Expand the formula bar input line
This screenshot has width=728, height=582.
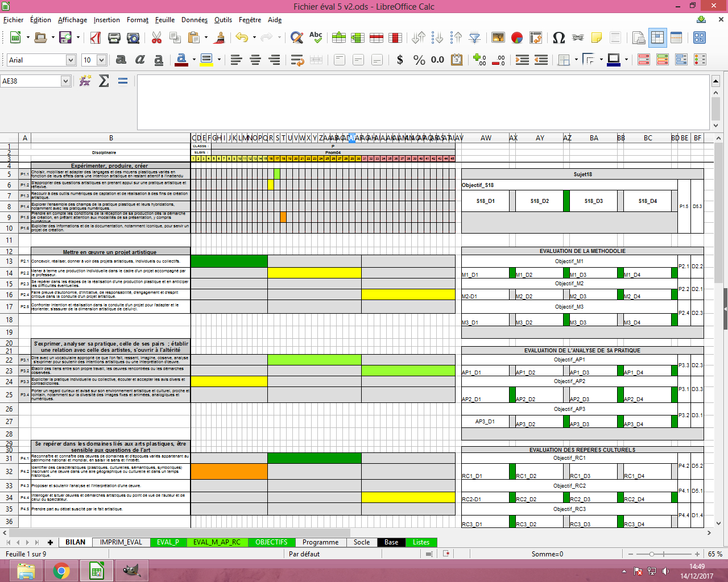tap(716, 81)
